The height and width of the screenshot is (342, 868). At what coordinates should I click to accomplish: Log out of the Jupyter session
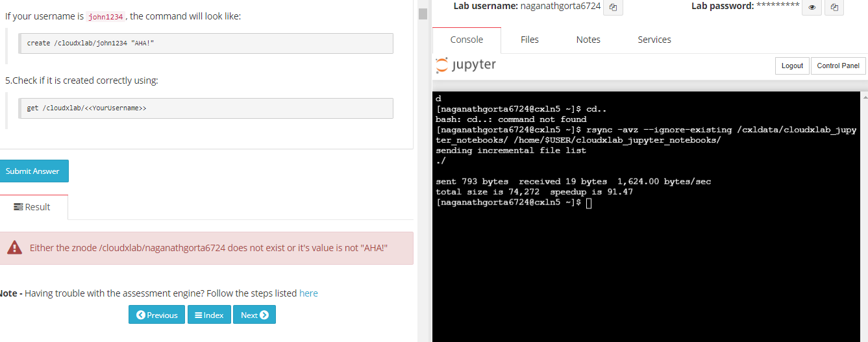[x=792, y=66]
